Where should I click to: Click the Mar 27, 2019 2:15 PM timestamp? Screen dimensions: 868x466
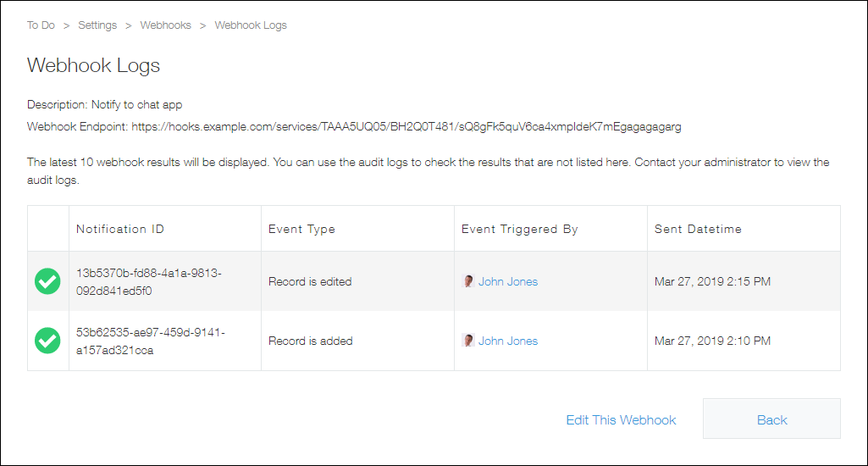tap(712, 281)
